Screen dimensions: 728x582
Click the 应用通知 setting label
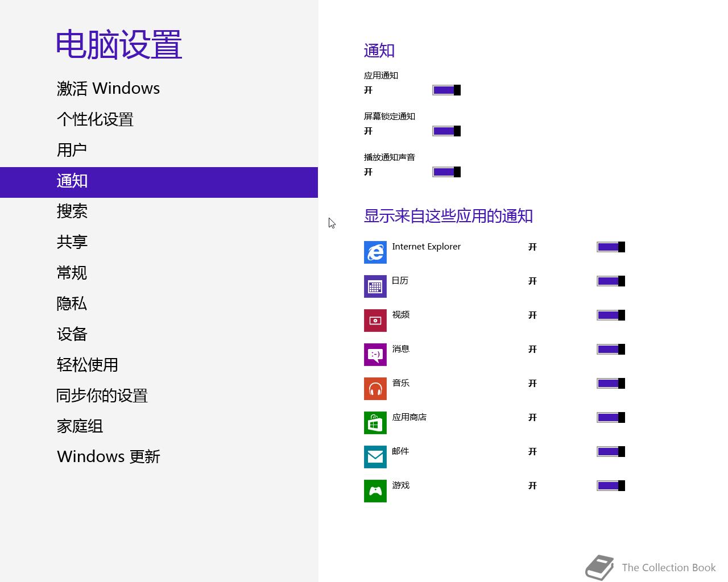point(381,76)
